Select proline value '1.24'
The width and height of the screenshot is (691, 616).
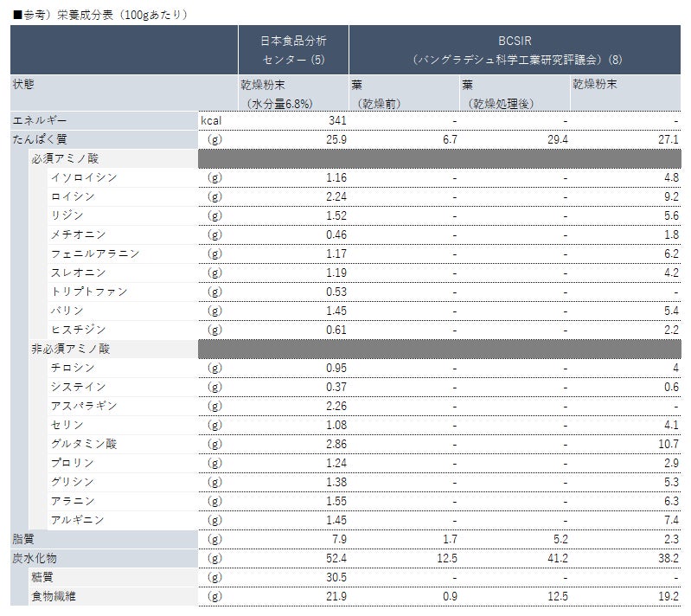tap(336, 463)
